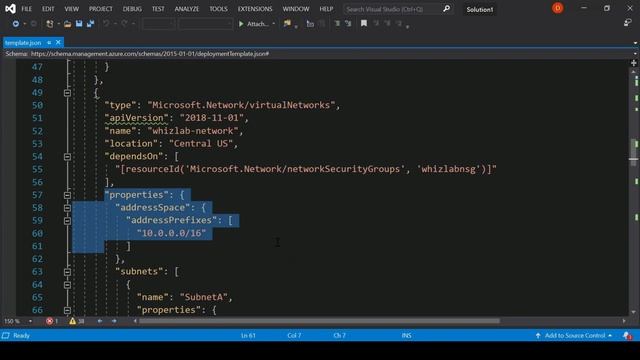Click the Redo arrow icon
This screenshot has width=640, height=360.
tap(124, 24)
